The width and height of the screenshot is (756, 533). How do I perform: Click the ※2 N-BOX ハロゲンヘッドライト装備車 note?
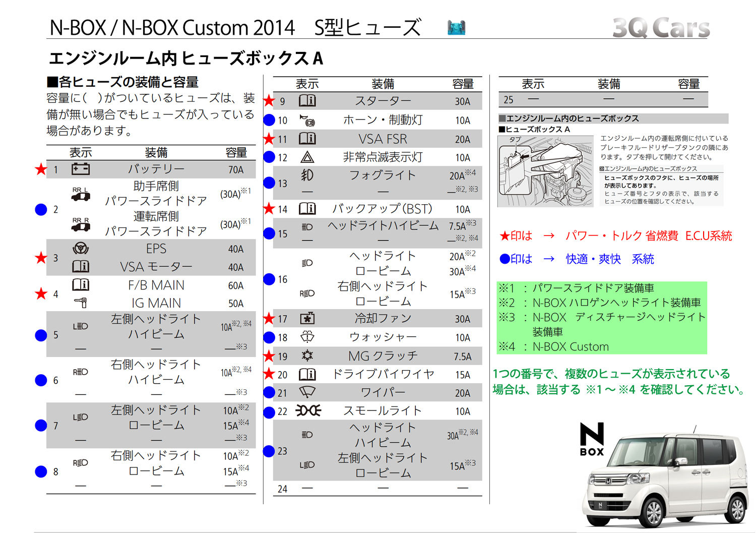[x=600, y=303]
